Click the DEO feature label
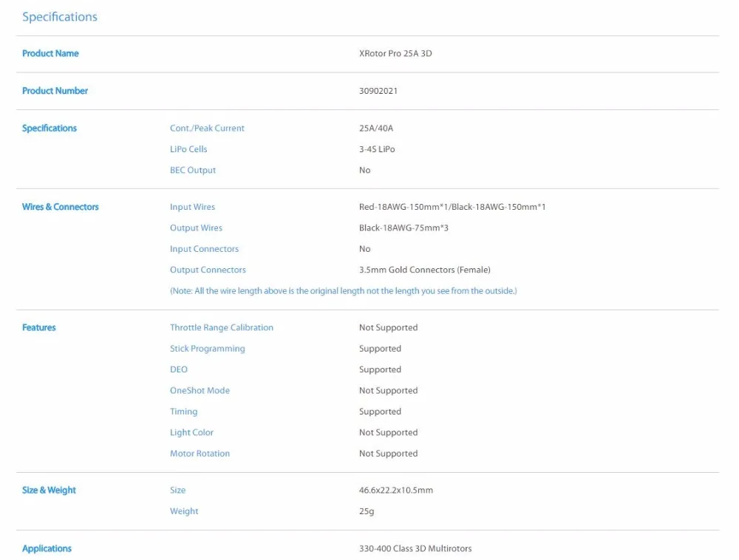The height and width of the screenshot is (560, 739). pos(179,369)
